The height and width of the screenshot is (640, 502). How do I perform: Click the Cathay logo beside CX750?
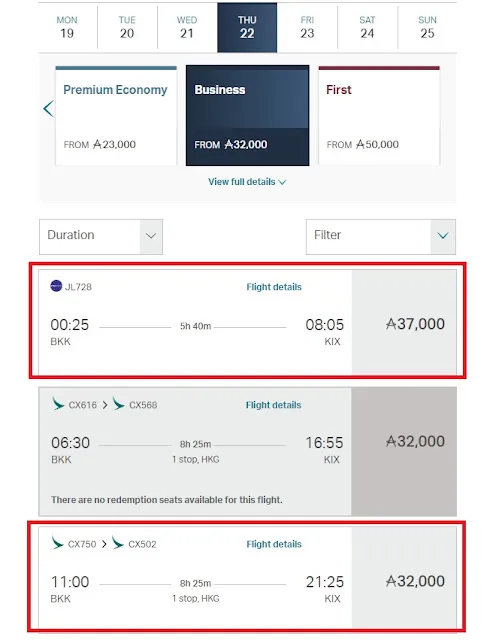[x=58, y=543]
